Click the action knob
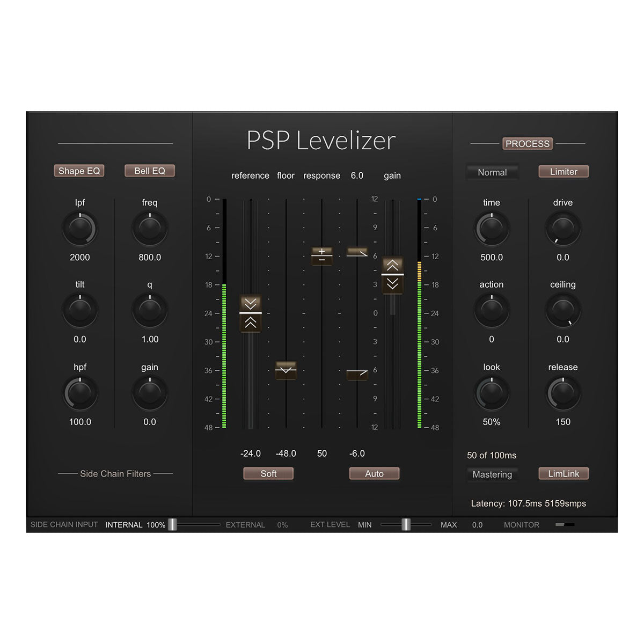 point(492,310)
